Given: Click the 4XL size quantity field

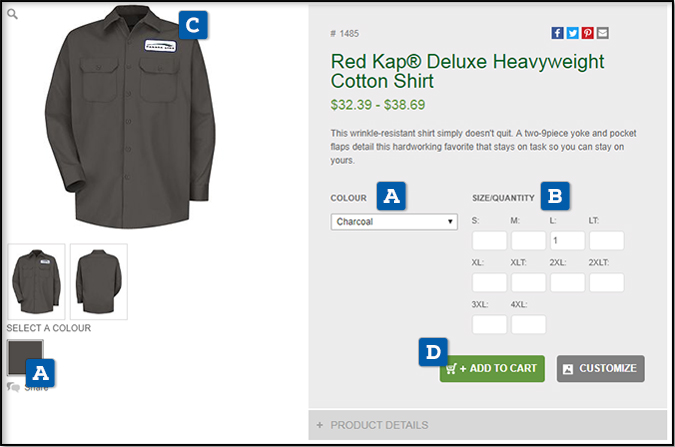Looking at the screenshot, I should pos(528,324).
